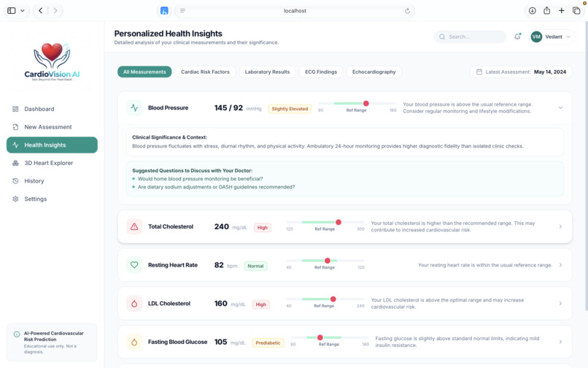
Task: Collapse the Blood Pressure card chevron
Action: 560,108
